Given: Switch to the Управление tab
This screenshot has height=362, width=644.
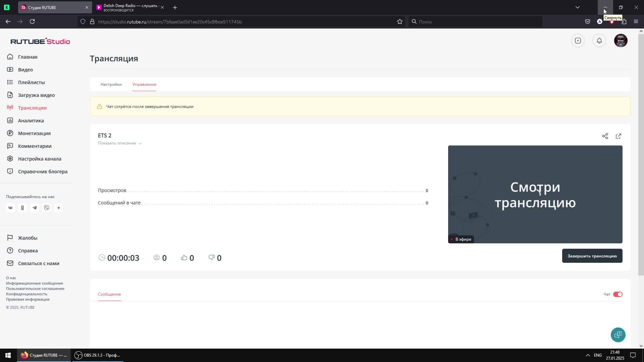Looking at the screenshot, I should pyautogui.click(x=144, y=84).
